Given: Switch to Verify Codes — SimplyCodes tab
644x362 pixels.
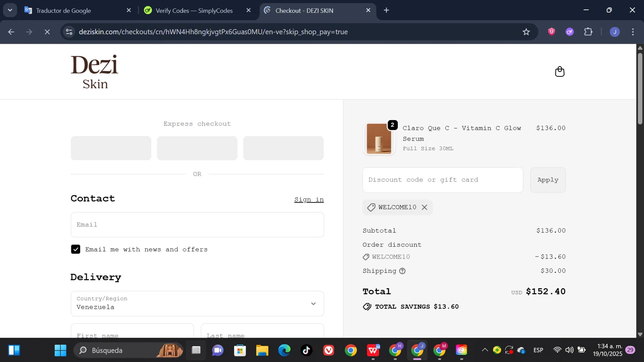Looking at the screenshot, I should 197,10.
